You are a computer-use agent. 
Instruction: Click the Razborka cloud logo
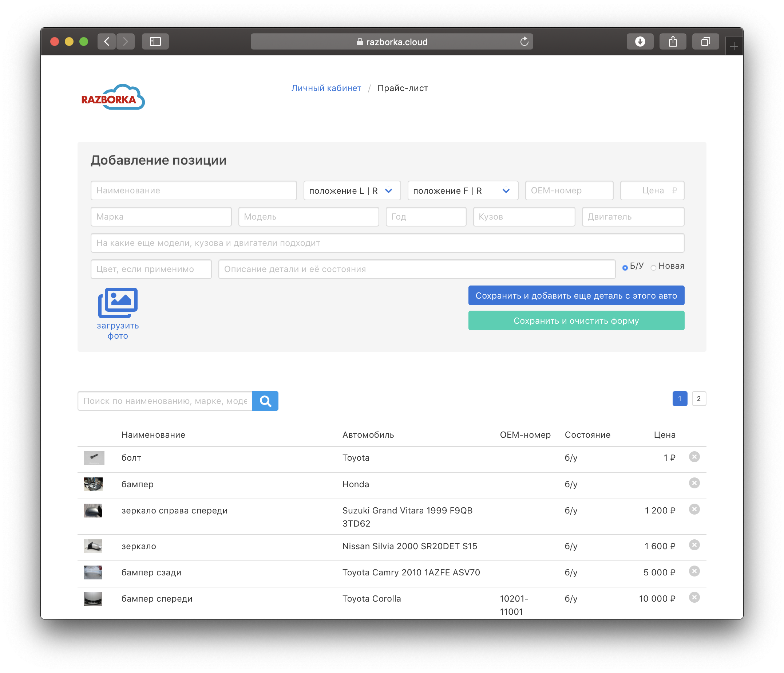point(113,97)
